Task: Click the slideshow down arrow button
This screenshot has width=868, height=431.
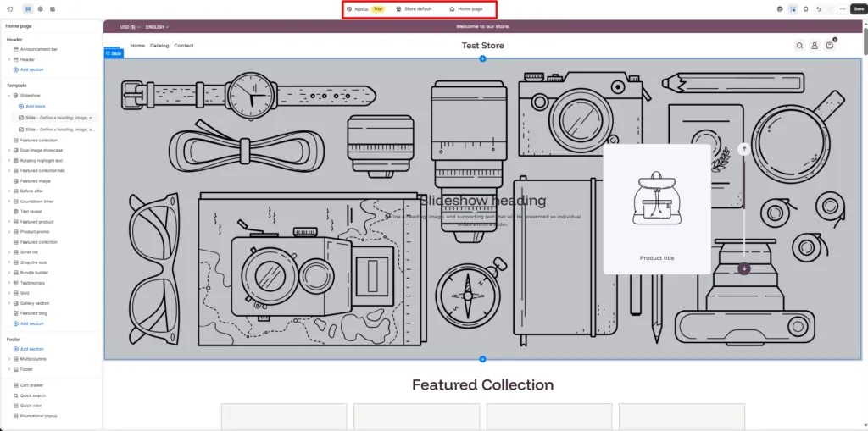Action: [744, 268]
